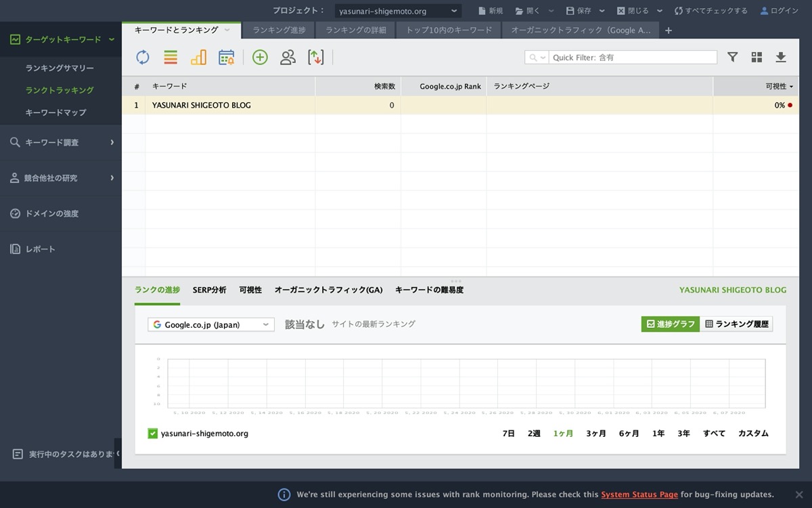Click the orange striped list toolbar icon
The height and width of the screenshot is (508, 812).
click(171, 58)
